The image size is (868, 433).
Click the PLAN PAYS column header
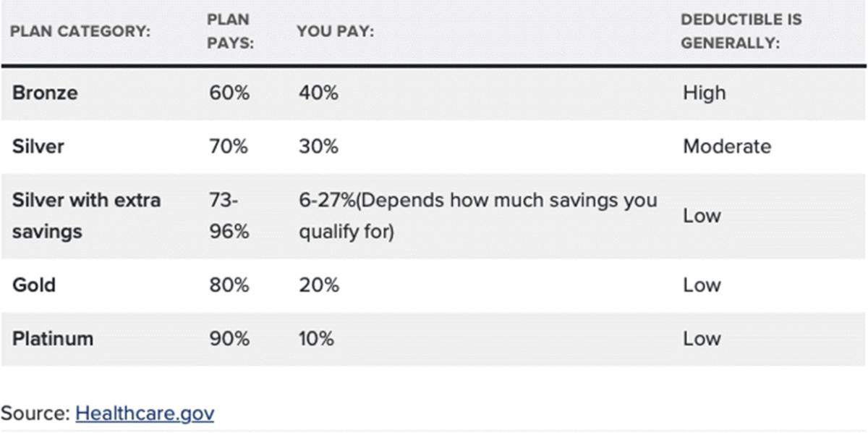coord(231,32)
